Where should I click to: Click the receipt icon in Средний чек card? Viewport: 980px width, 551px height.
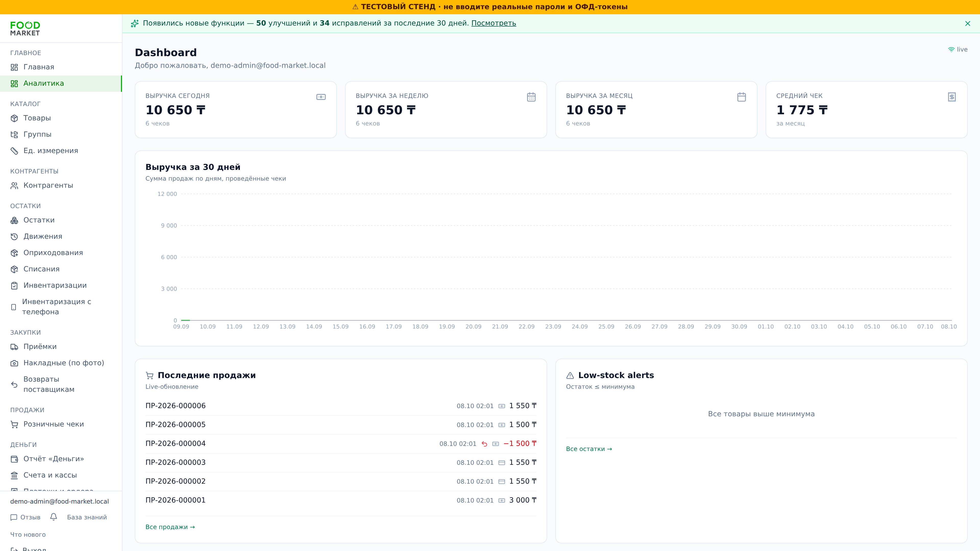click(951, 97)
